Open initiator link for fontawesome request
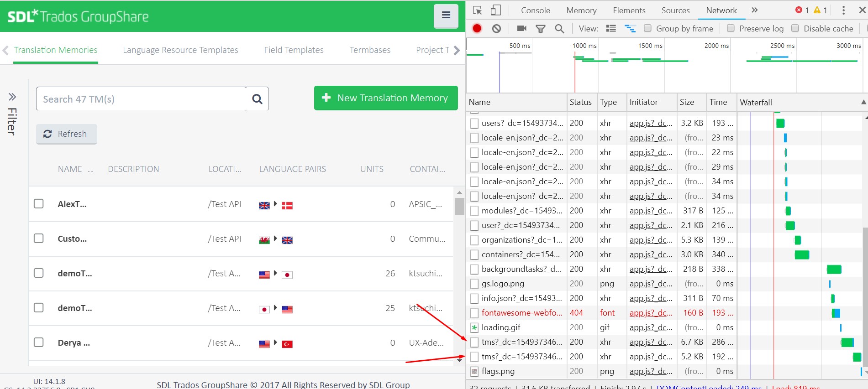This screenshot has height=389, width=868. [651, 313]
